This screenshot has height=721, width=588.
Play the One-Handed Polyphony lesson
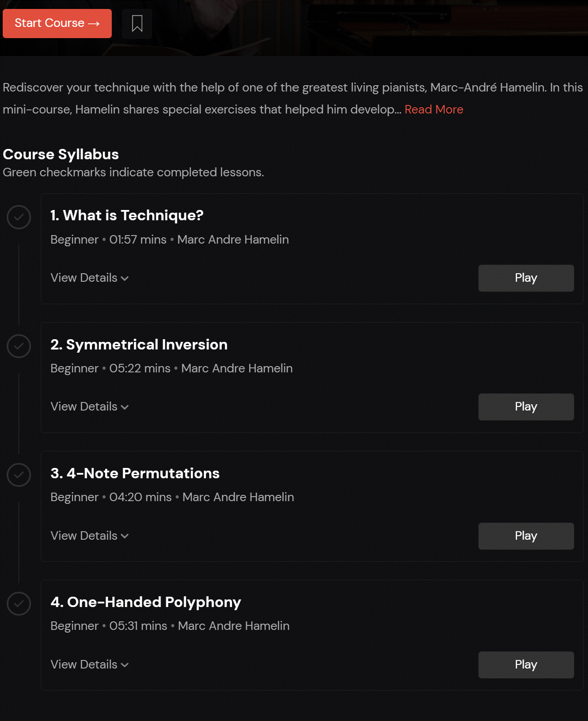click(526, 665)
